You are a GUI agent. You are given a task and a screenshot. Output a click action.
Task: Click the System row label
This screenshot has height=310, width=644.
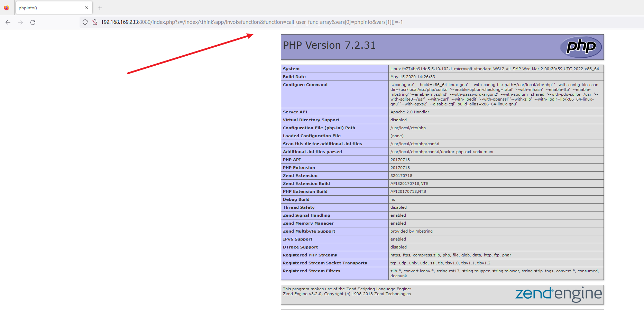click(x=291, y=69)
